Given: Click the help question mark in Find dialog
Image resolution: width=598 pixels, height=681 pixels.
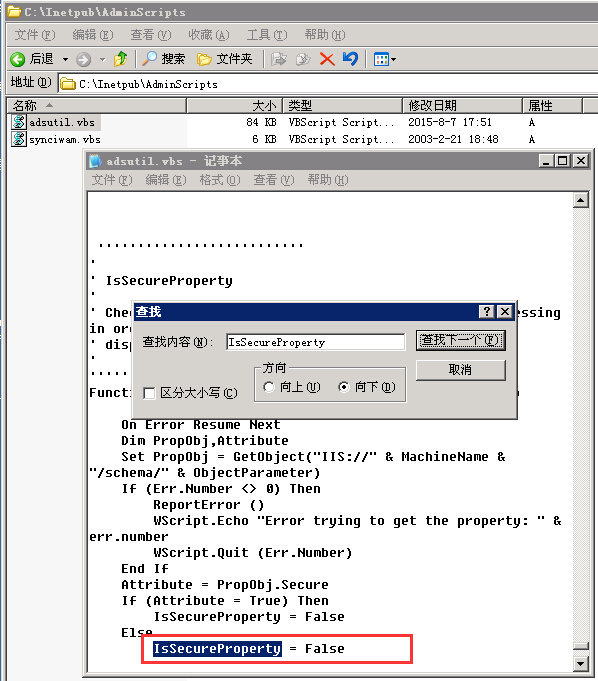Looking at the screenshot, I should coord(486,311).
